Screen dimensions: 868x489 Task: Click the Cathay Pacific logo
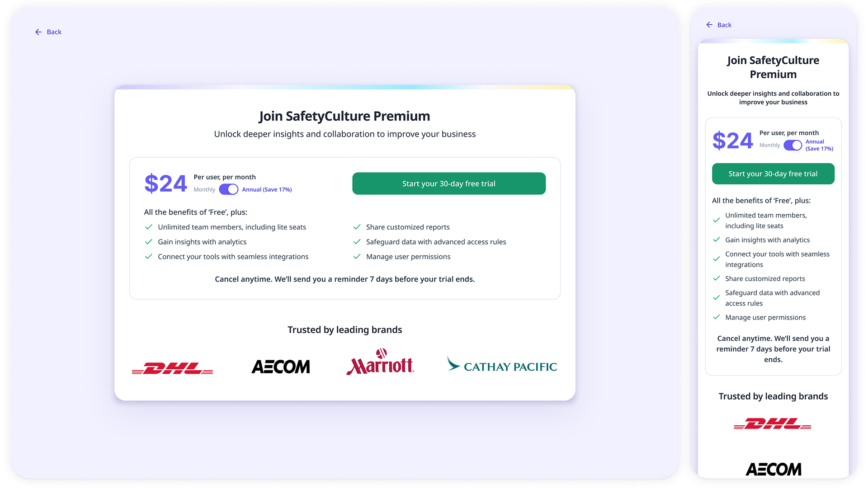(x=502, y=365)
